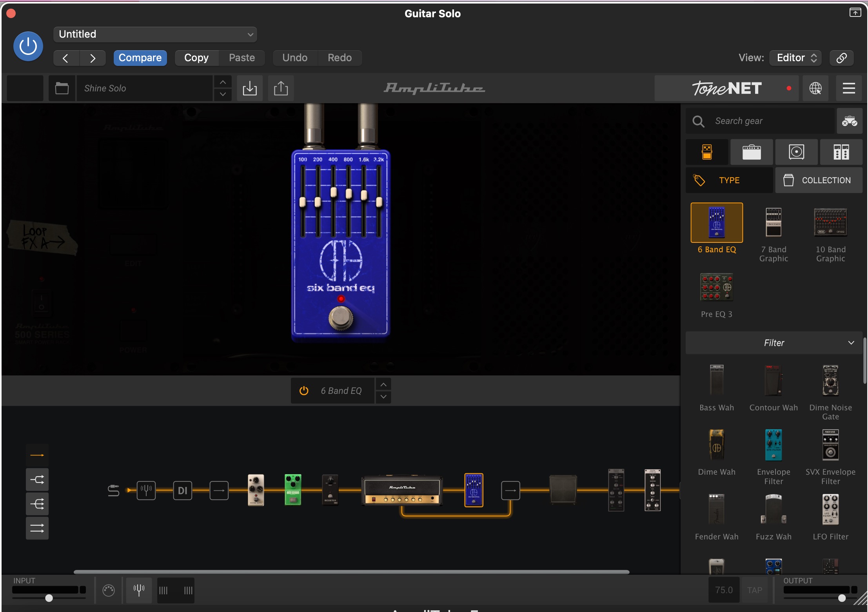This screenshot has height=612, width=868.
Task: Go to previous preset arrow
Action: pyautogui.click(x=66, y=58)
